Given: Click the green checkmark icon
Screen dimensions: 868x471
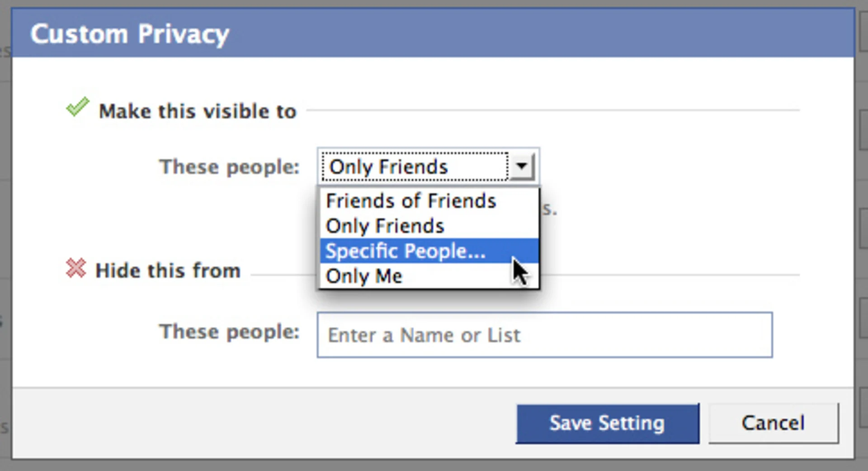Looking at the screenshot, I should pos(77,108).
